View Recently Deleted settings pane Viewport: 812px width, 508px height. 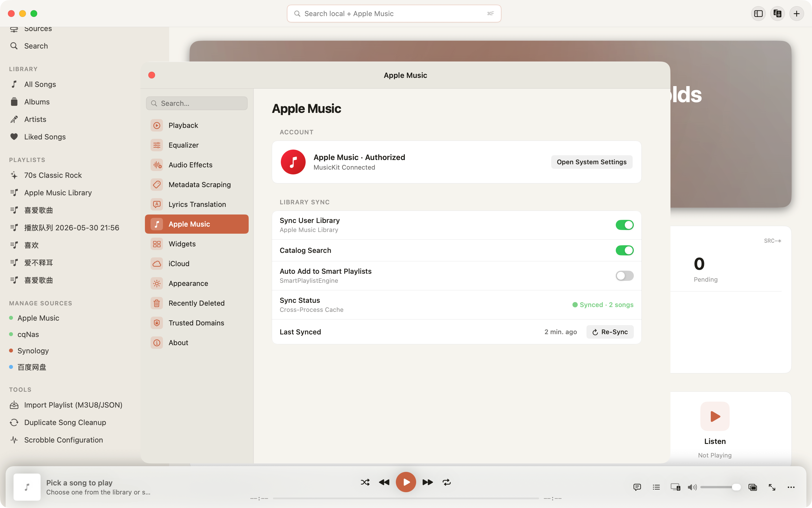pyautogui.click(x=197, y=303)
